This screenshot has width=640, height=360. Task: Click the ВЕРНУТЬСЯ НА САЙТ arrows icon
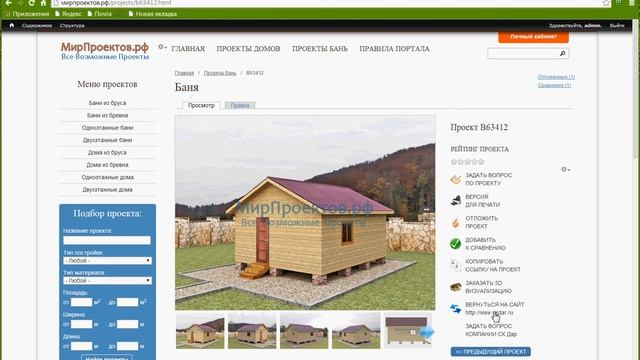pos(456,309)
